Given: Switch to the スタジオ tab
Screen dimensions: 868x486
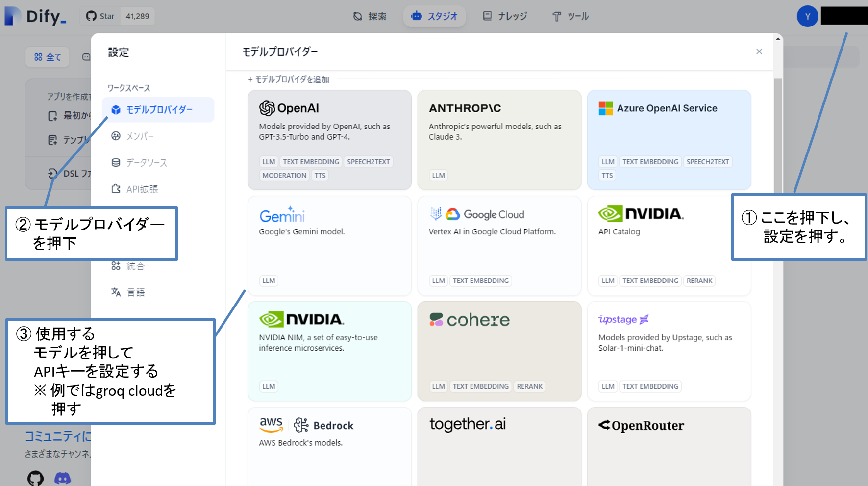Looking at the screenshot, I should coord(434,16).
